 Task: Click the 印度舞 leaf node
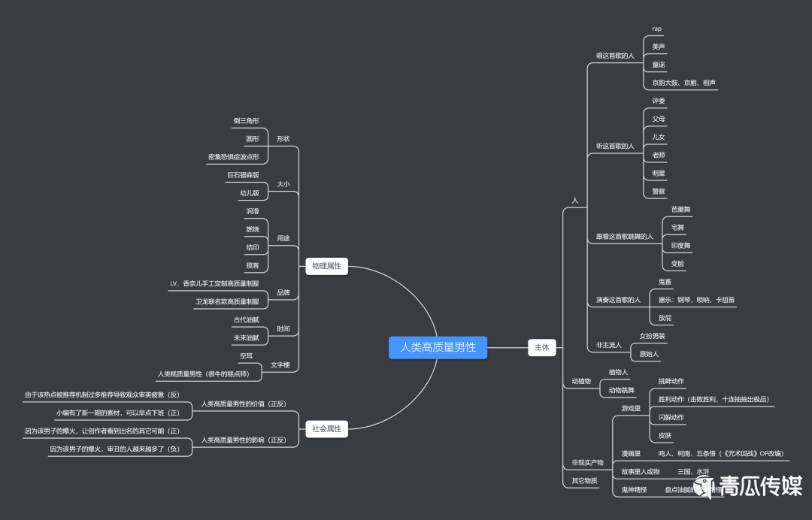pyautogui.click(x=680, y=246)
